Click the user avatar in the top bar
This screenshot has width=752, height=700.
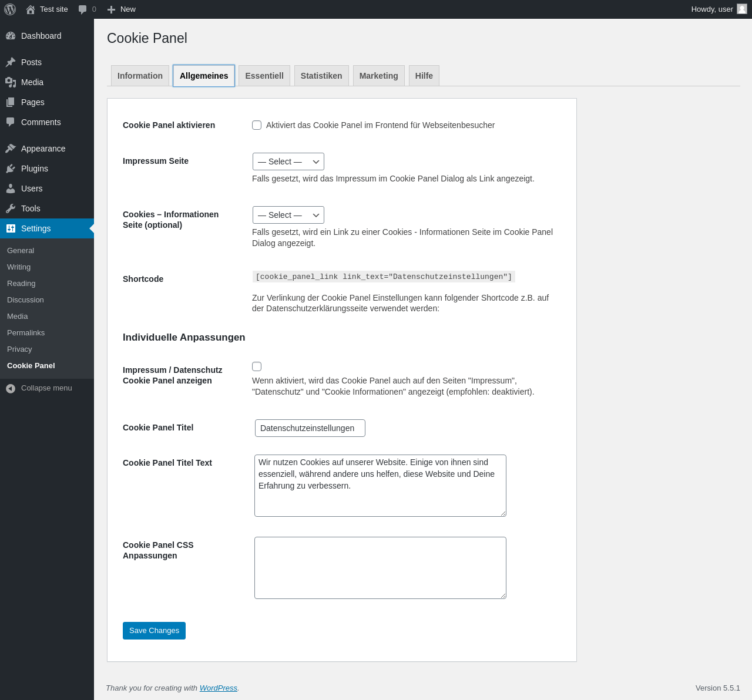pyautogui.click(x=742, y=9)
